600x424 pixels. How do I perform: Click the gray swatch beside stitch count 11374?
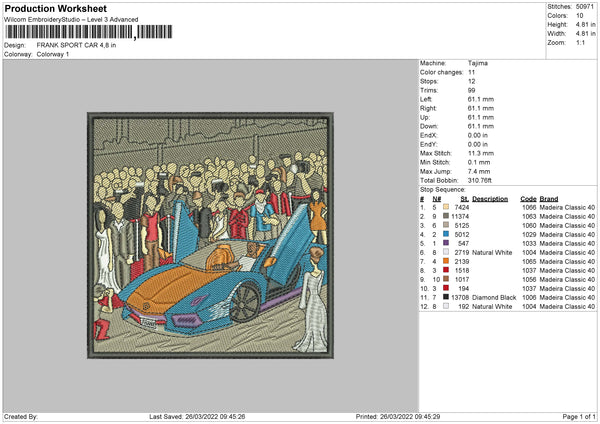[x=446, y=216]
